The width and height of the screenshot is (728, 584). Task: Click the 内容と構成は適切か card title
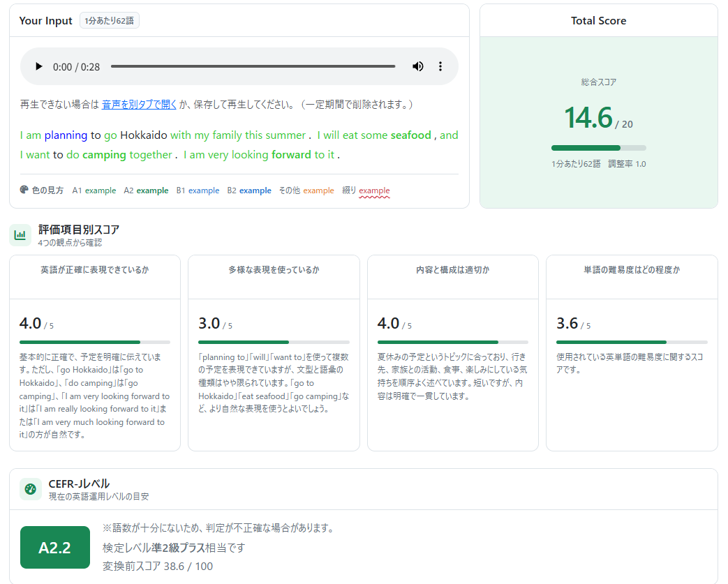click(453, 270)
